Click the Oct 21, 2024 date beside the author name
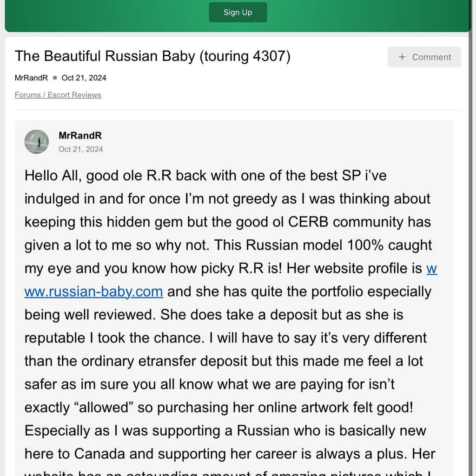This screenshot has width=476, height=476. pyautogui.click(x=84, y=78)
